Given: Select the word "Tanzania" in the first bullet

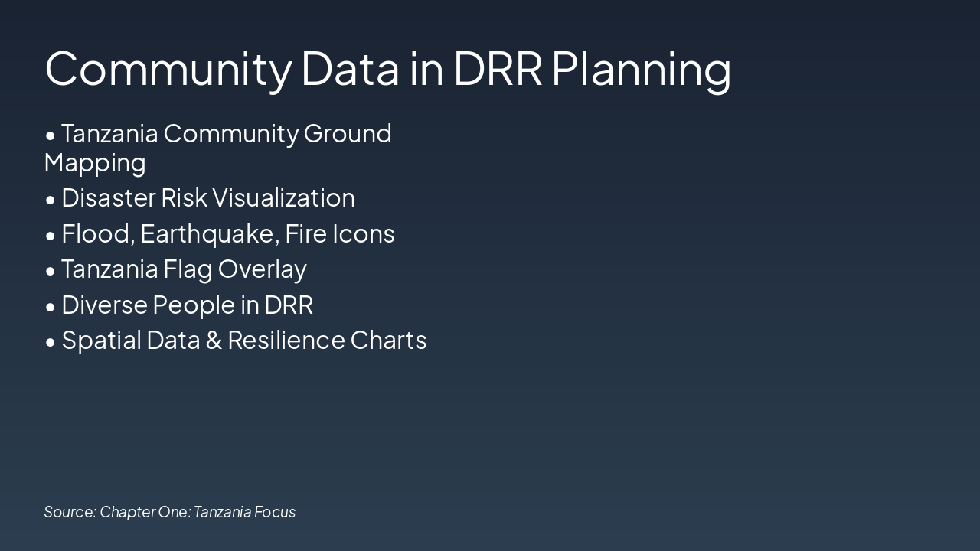Looking at the screenshot, I should point(110,134).
